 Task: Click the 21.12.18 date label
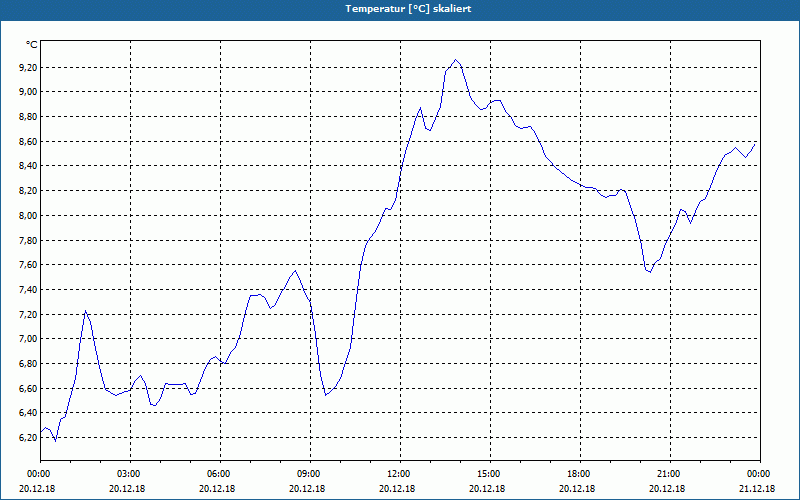click(x=757, y=489)
